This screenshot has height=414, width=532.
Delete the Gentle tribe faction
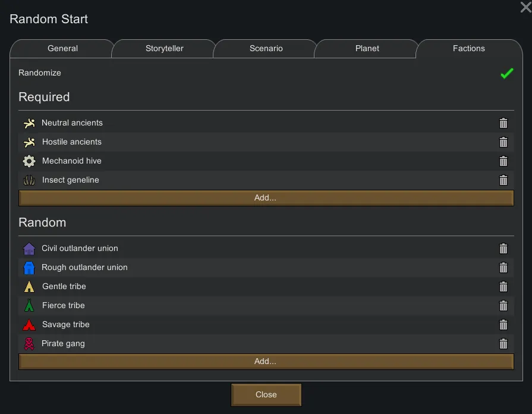503,287
